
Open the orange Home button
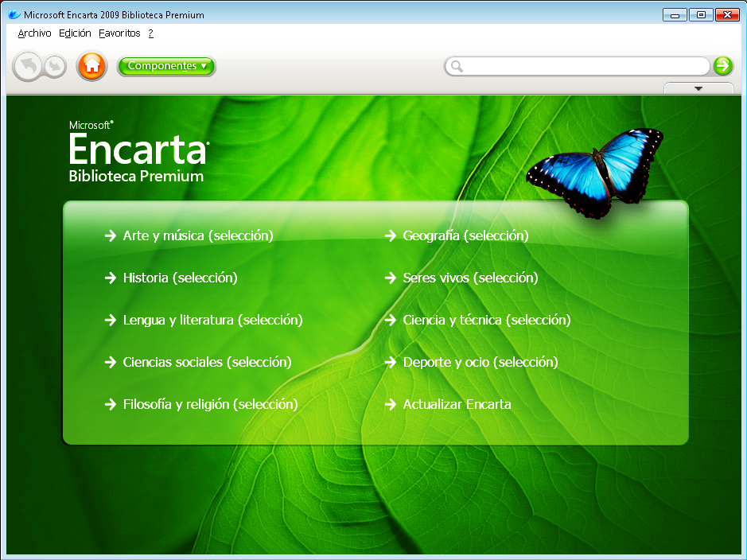92,66
